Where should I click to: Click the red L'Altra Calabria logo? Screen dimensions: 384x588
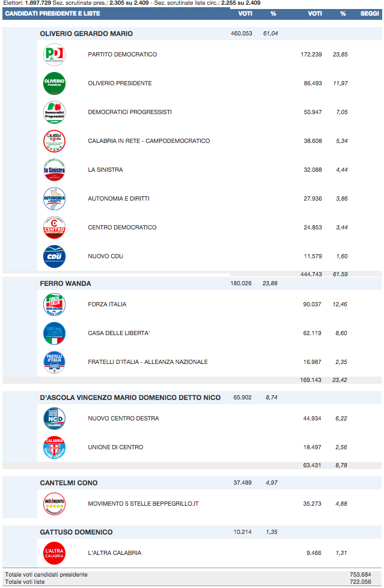[54, 553]
